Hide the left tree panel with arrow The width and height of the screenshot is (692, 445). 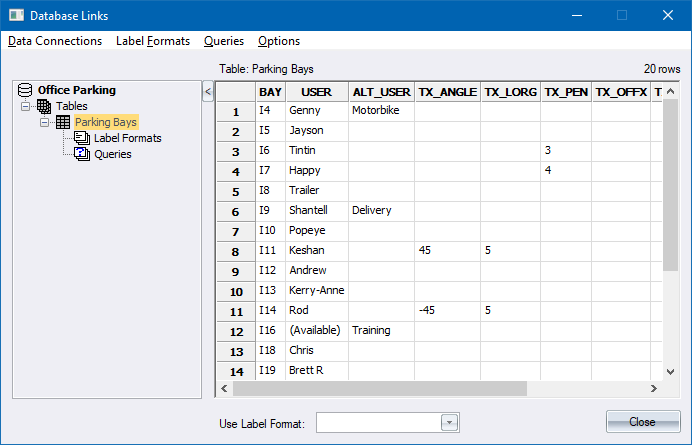[207, 92]
